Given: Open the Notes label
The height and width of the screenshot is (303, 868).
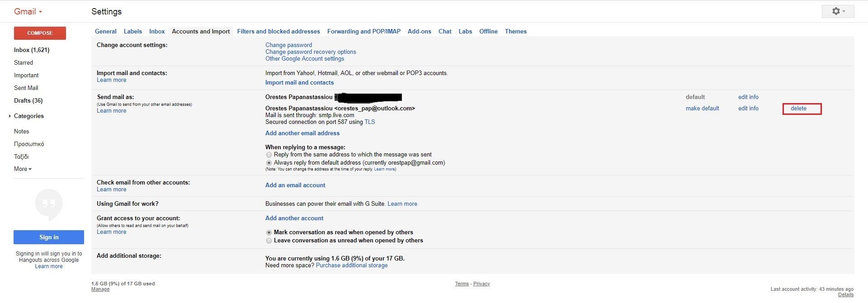Looking at the screenshot, I should pos(22,131).
